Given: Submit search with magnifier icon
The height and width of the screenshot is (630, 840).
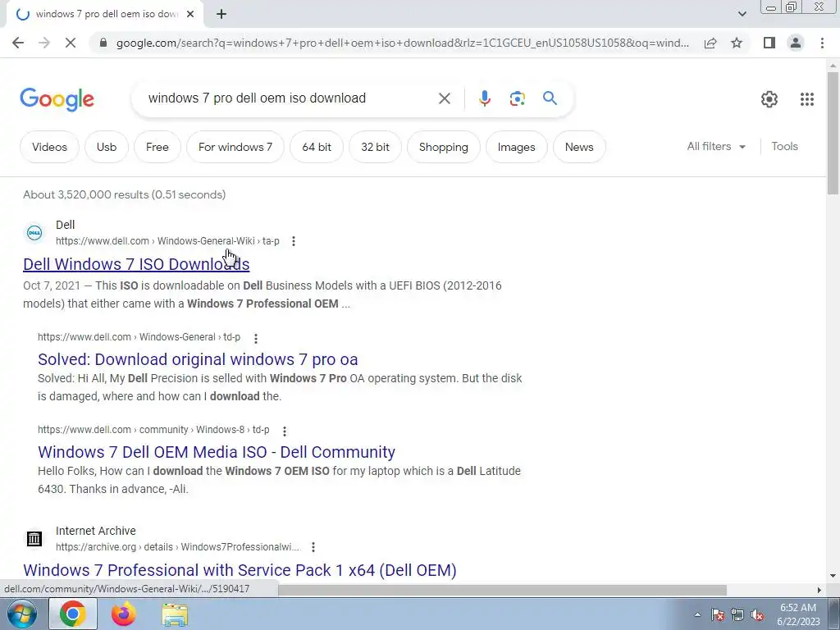Looking at the screenshot, I should click(x=550, y=98).
